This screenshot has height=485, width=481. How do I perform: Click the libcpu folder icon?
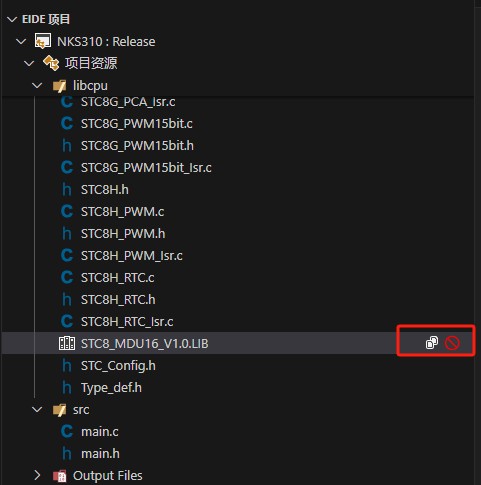point(59,86)
